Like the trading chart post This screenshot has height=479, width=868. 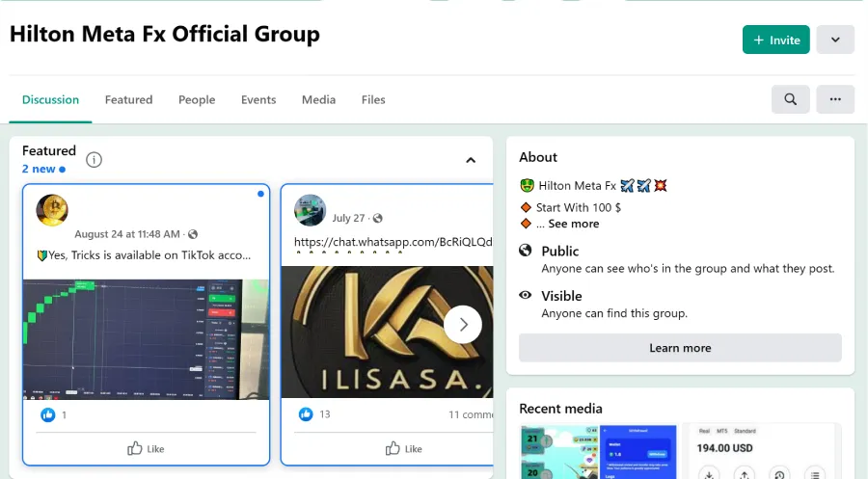click(x=147, y=448)
